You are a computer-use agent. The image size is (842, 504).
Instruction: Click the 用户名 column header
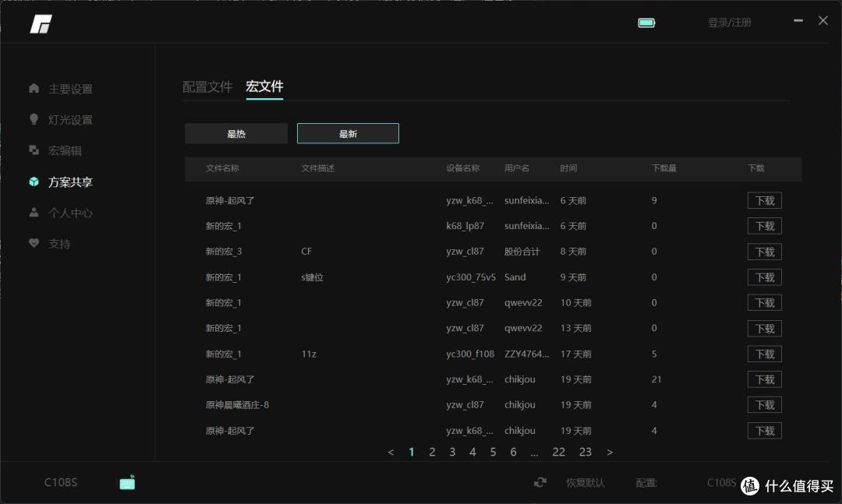coord(517,168)
